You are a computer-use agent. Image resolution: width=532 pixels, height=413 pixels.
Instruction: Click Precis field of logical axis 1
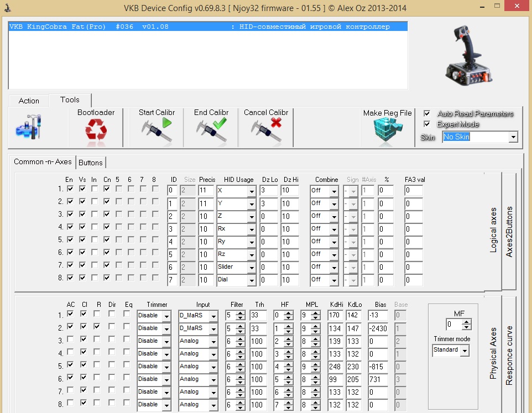click(x=206, y=190)
